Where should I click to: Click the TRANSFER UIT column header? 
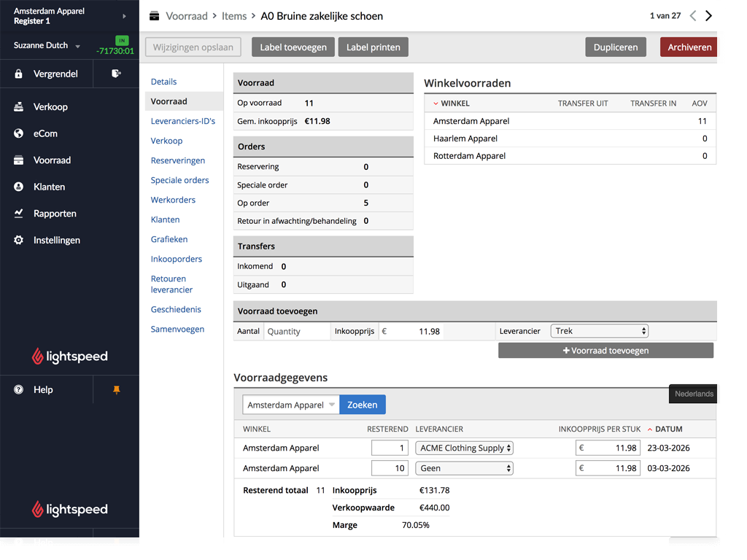click(x=583, y=104)
